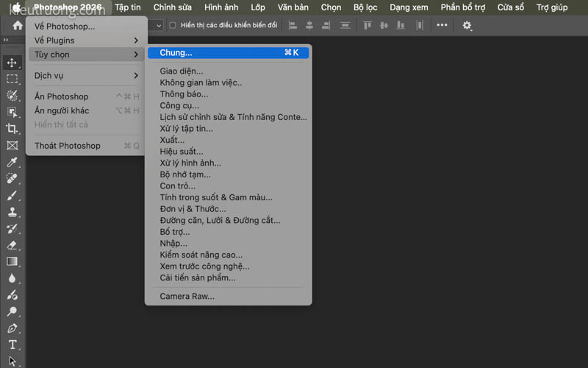588x368 pixels.
Task: Open the options bar dropdown arrow
Action: tap(159, 26)
